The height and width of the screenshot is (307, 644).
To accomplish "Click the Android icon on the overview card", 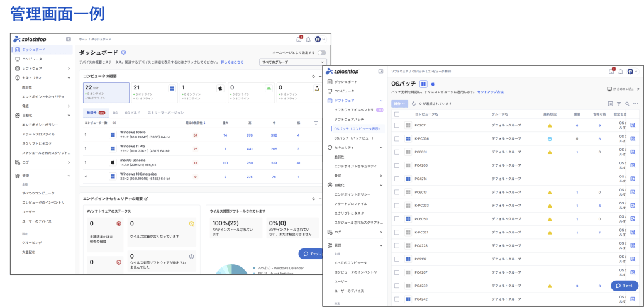I will [x=269, y=88].
